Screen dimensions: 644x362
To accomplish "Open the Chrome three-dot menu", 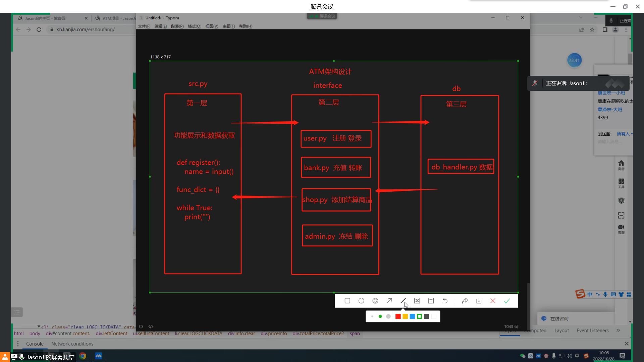I will pos(626,29).
